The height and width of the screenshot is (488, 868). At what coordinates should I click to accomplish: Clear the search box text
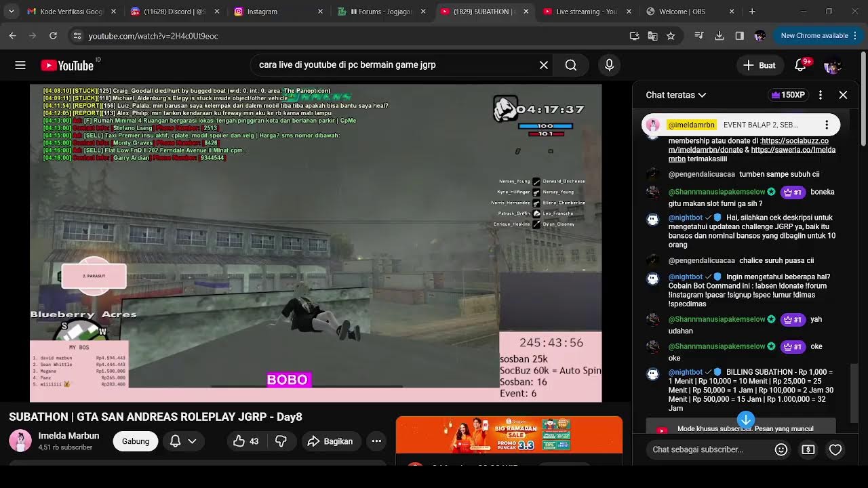tap(543, 65)
